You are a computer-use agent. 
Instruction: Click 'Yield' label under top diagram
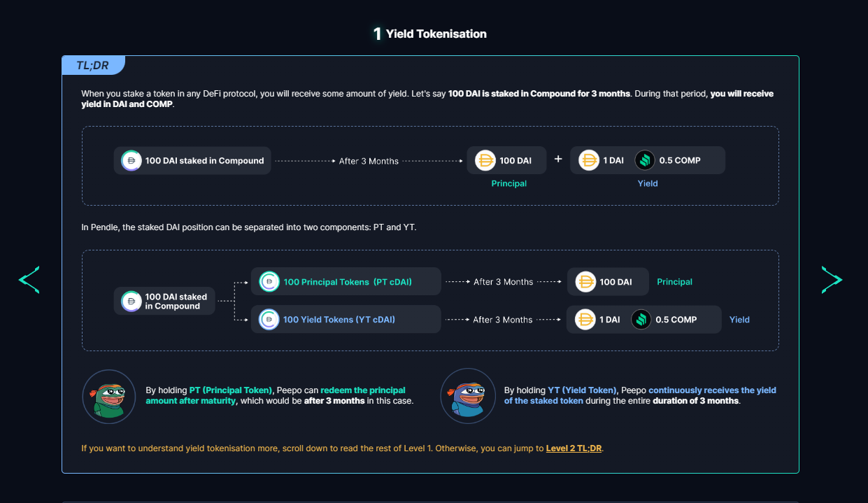coord(648,183)
